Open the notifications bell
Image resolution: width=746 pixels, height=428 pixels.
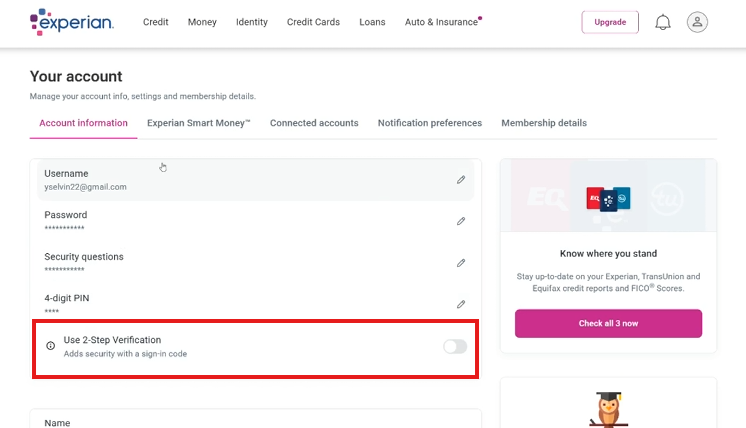click(x=663, y=22)
